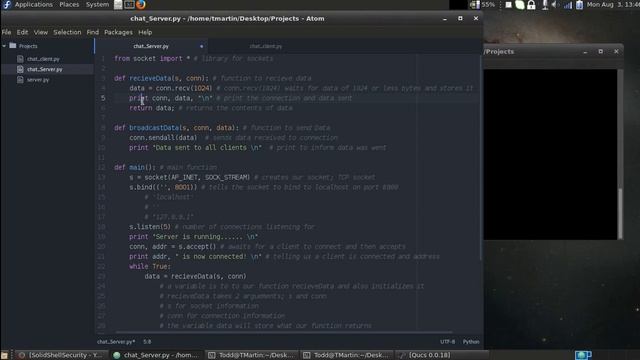Screen dimensions: 640x360
Task: Open Atom's Find menu
Action: (93, 32)
